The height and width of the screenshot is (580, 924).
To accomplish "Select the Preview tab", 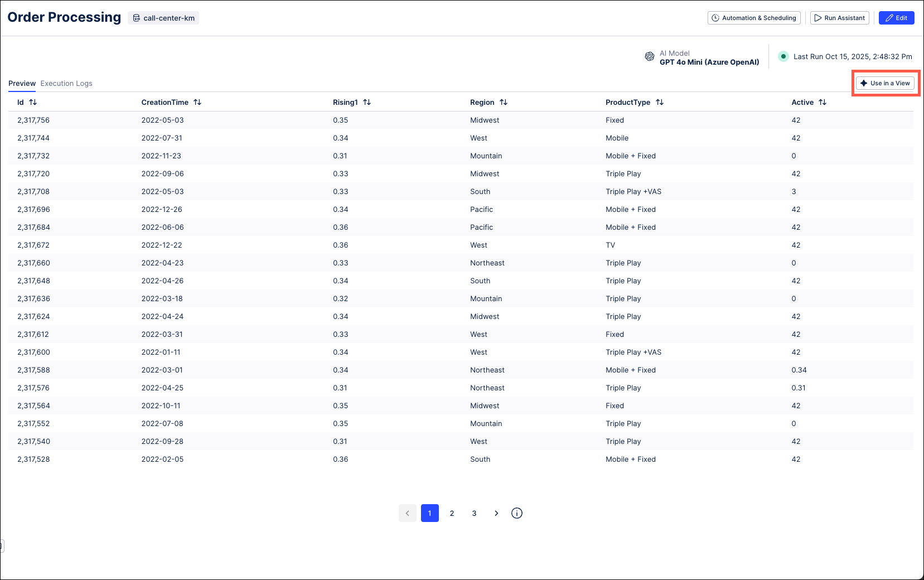I will click(x=22, y=83).
